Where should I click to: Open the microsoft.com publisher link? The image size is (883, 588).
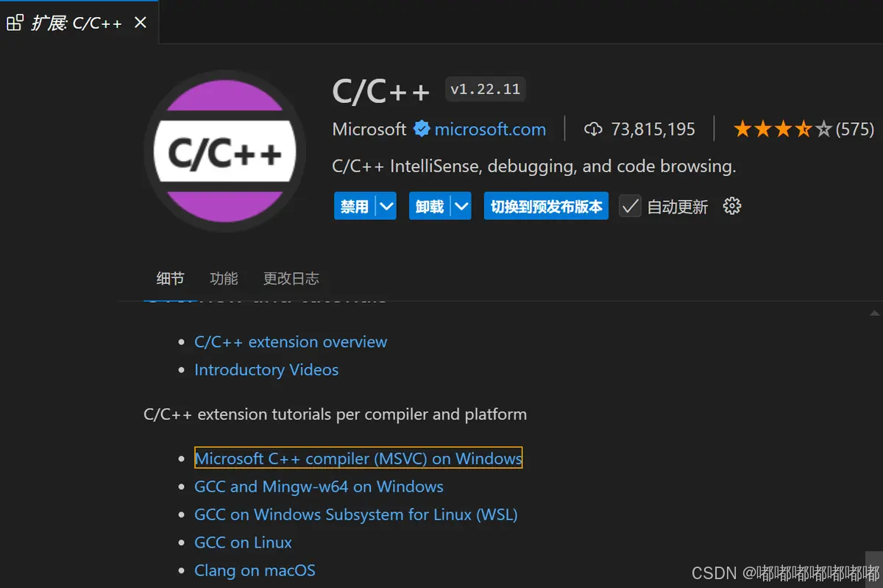coord(490,130)
